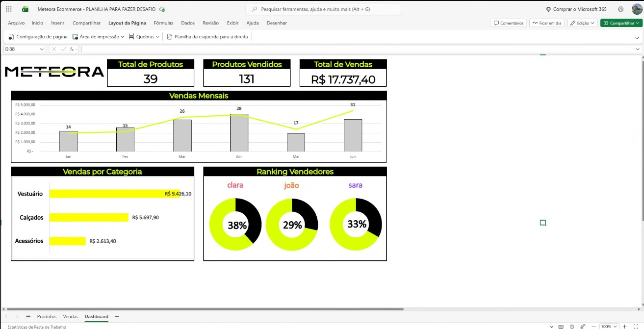Open the Arquivo menu
Image resolution: width=644 pixels, height=329 pixels.
pyautogui.click(x=16, y=23)
